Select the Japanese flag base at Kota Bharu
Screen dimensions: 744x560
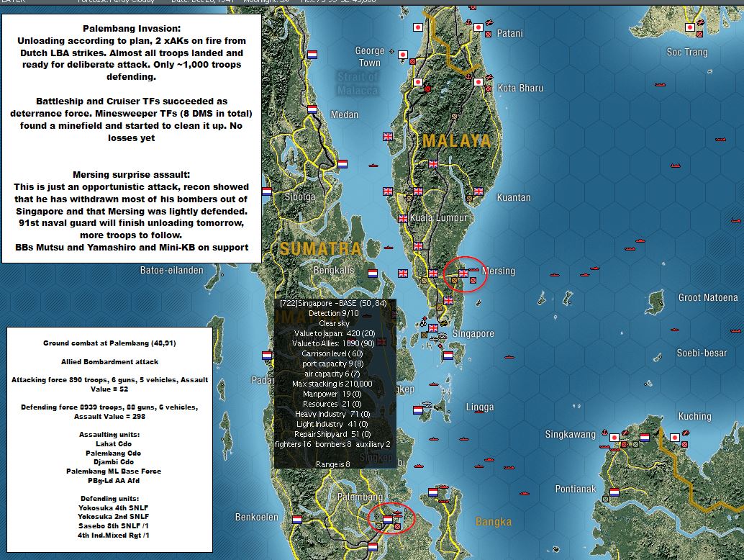[x=478, y=82]
